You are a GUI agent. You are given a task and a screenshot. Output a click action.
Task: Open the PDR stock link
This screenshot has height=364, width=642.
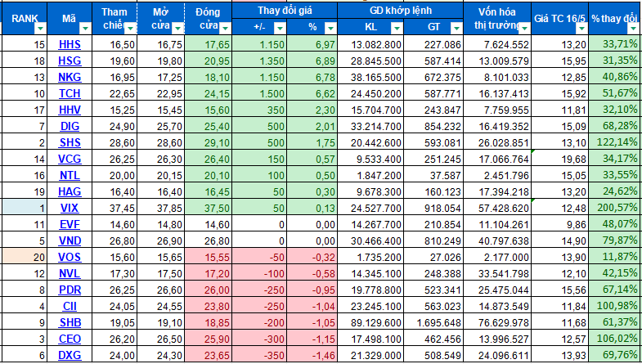click(70, 290)
